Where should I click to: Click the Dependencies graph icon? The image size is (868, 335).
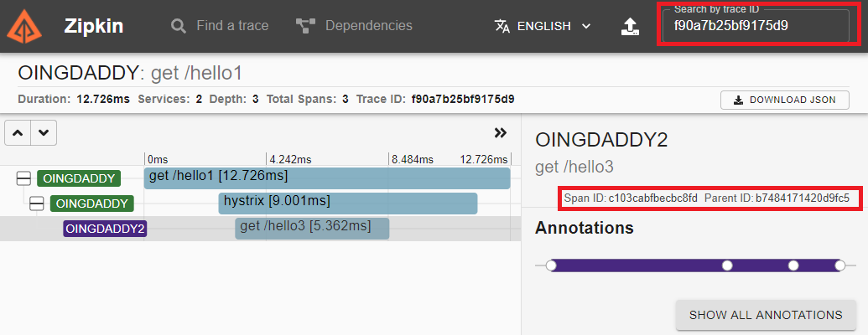click(305, 26)
